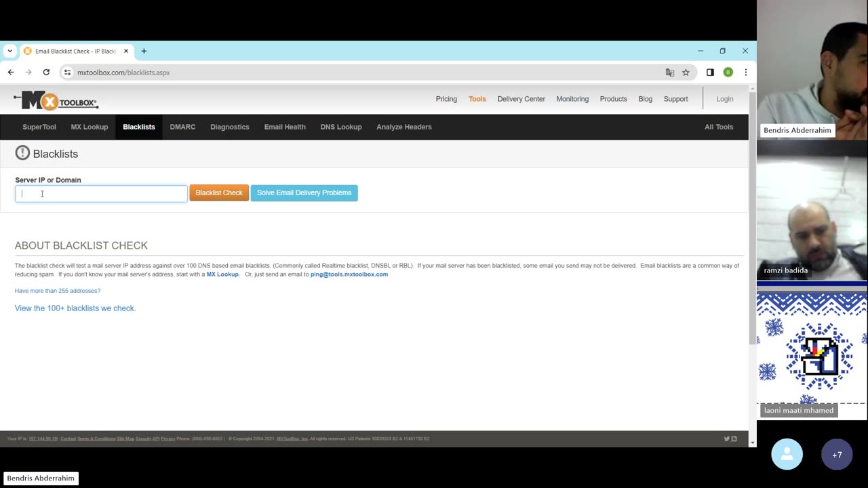This screenshot has width=868, height=488.
Task: Select the ramzi badida video tile
Action: coord(812,210)
